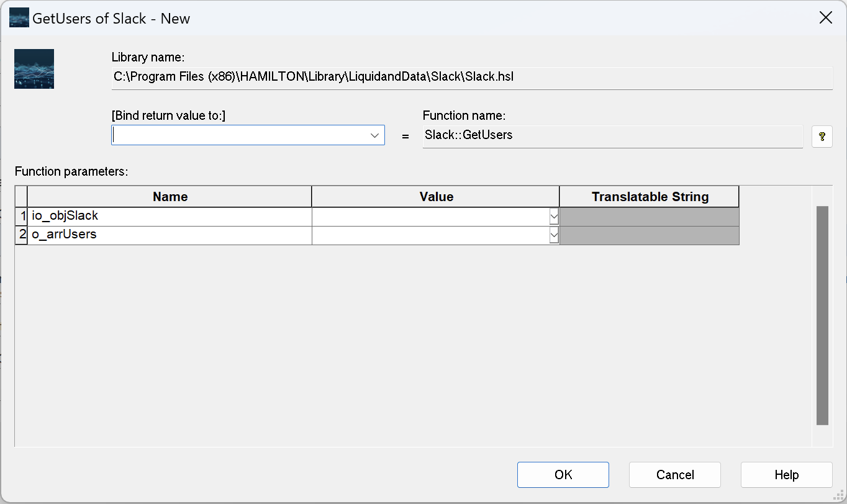Click the function help lightbulb icon
The height and width of the screenshot is (504, 847).
[x=822, y=137]
